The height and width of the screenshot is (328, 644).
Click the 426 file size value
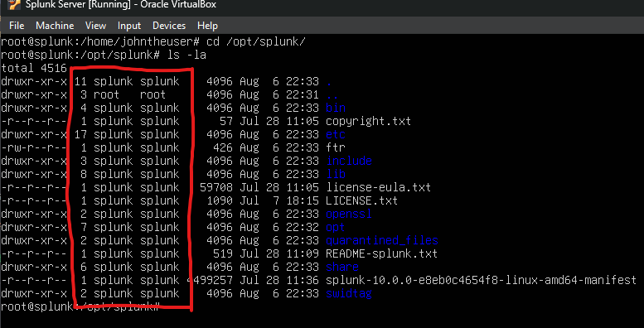(x=223, y=147)
